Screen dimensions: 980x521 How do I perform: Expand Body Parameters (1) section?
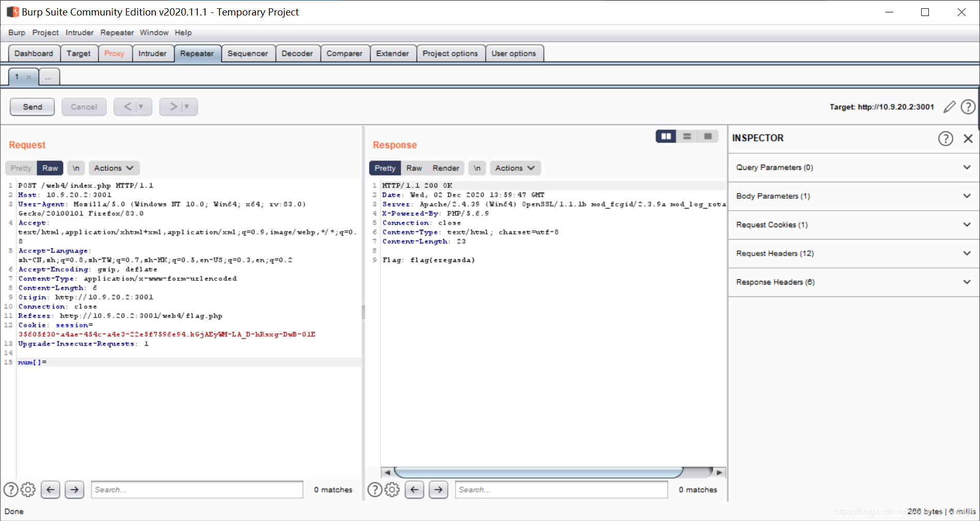pos(853,196)
